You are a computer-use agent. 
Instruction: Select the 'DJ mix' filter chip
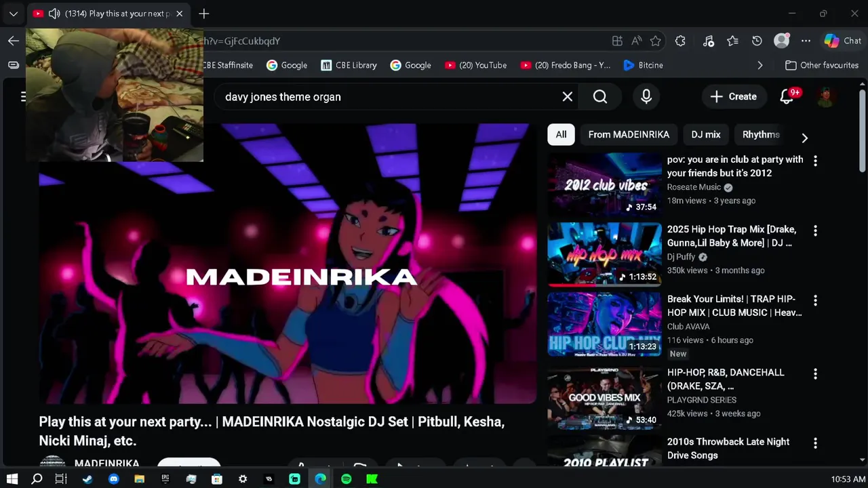706,134
